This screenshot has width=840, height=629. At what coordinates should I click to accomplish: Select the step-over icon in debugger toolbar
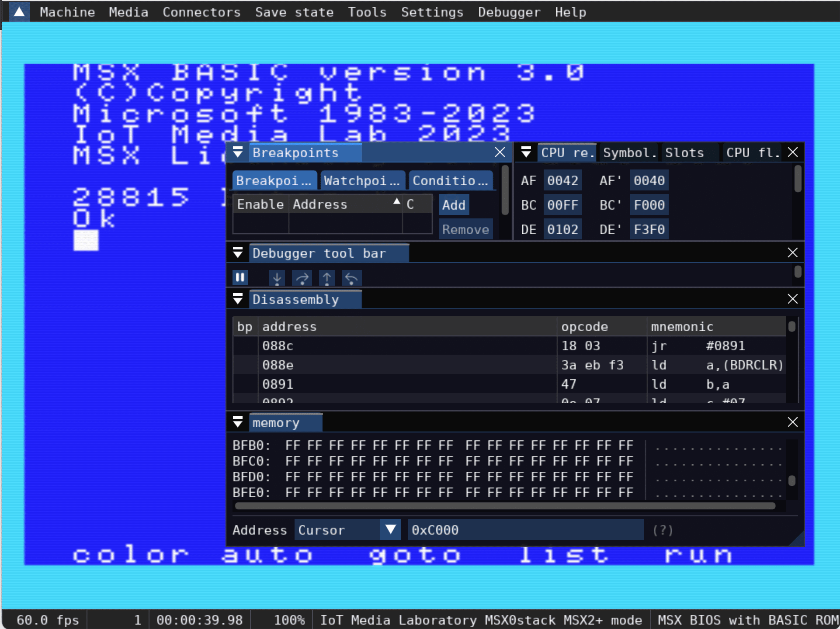pos(302,277)
